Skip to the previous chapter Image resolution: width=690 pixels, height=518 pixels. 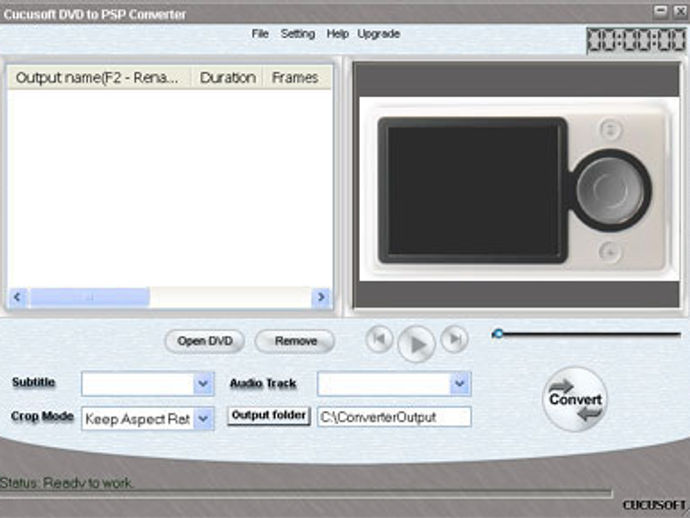click(x=379, y=339)
